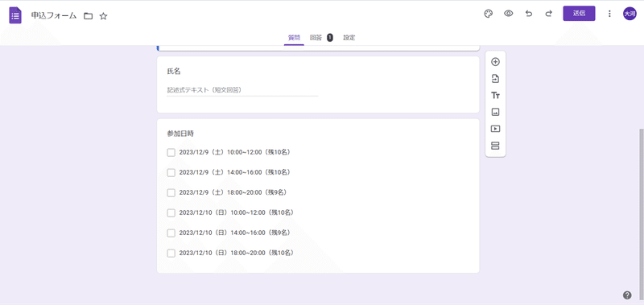Click the move to folder icon
Image resolution: width=644 pixels, height=305 pixels.
88,16
